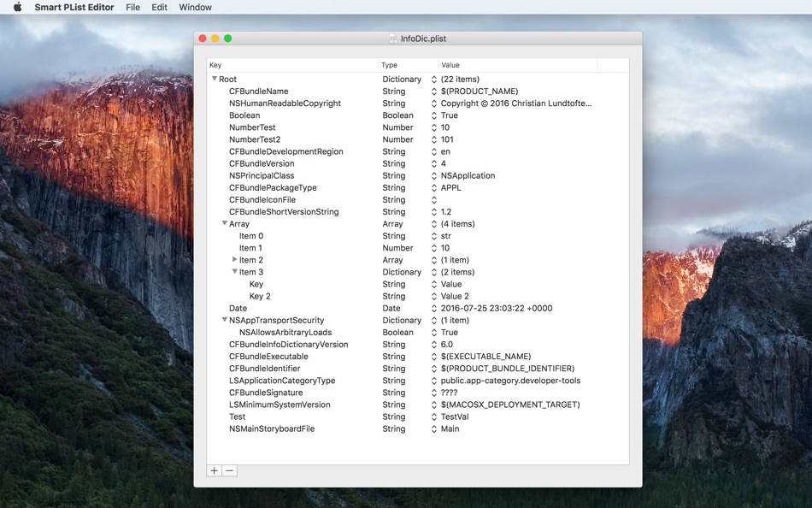This screenshot has height=508, width=812.
Task: Click the value $(PRODUCT_BUNDLE_IDENTIFIER)
Action: point(508,368)
